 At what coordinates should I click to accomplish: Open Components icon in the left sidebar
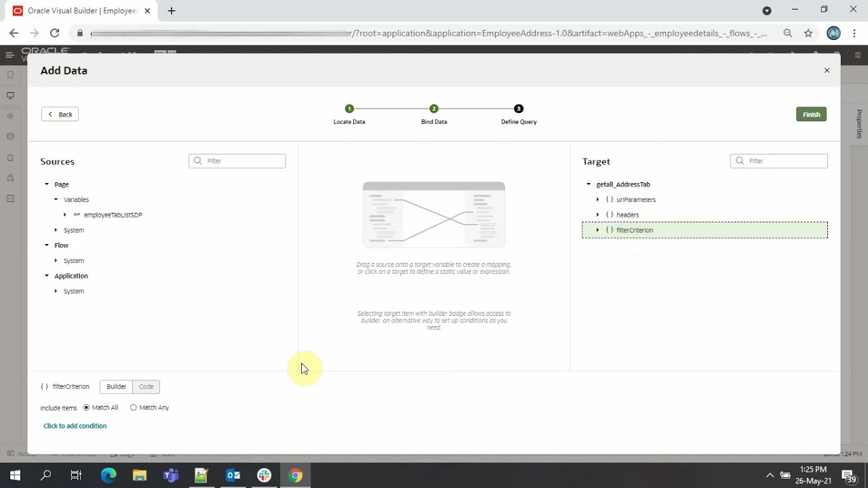[10, 157]
